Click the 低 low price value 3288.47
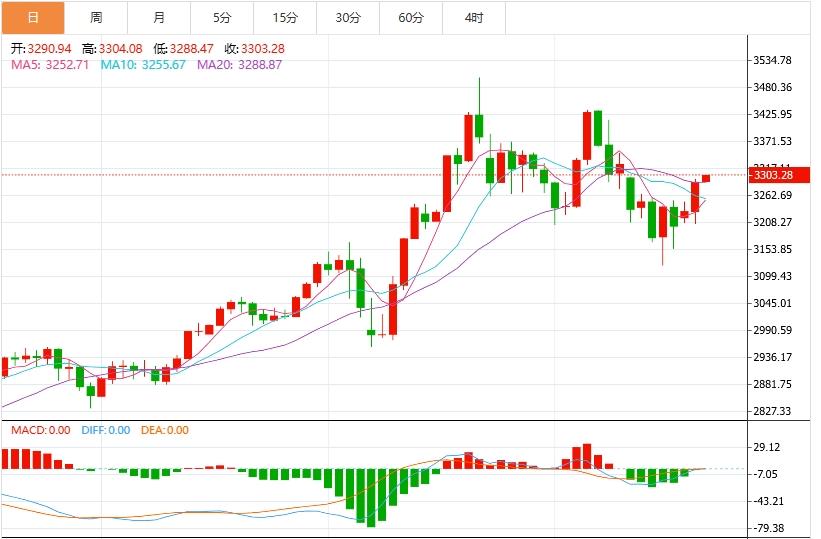821x539 pixels. coord(191,48)
